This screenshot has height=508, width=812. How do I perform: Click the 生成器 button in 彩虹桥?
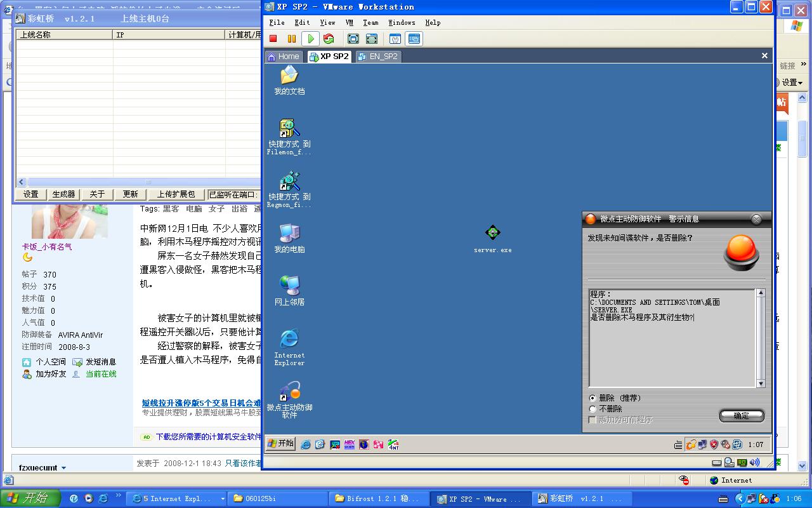(63, 194)
